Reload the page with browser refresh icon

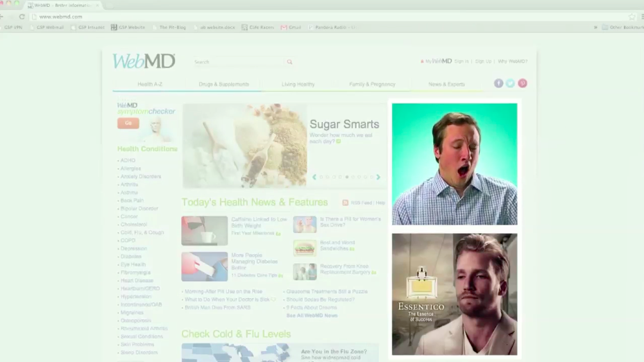click(22, 17)
